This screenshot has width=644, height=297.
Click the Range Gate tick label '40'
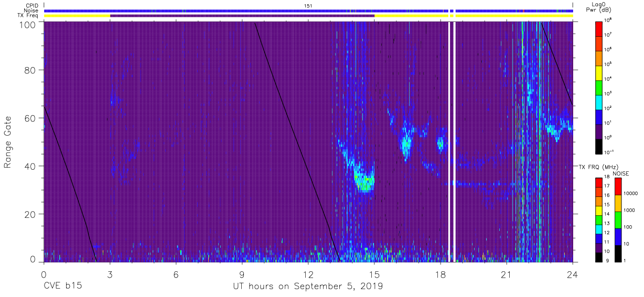pos(30,166)
